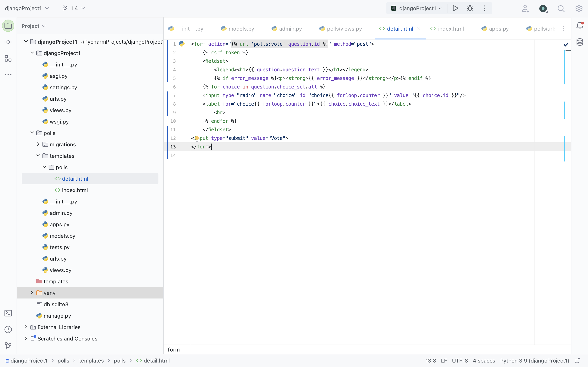Show IDE notifications bell
The width and height of the screenshot is (588, 367).
580,26
